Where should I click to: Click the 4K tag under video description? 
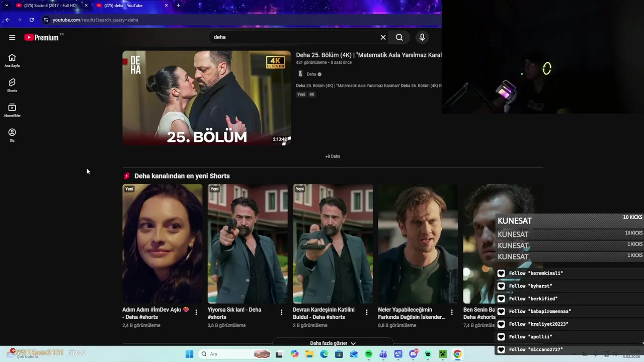coord(311,95)
